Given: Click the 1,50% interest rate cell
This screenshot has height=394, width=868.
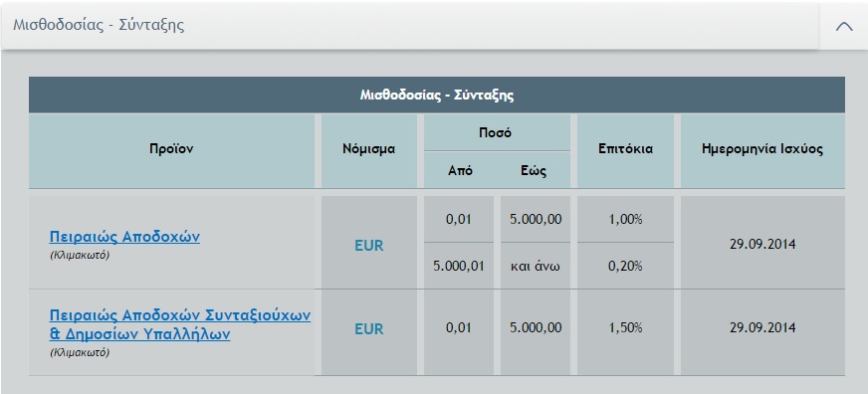Looking at the screenshot, I should point(625,327).
